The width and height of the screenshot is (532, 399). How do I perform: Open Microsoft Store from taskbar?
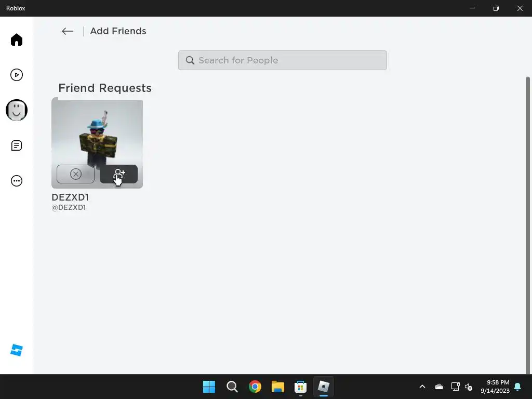coord(301,387)
